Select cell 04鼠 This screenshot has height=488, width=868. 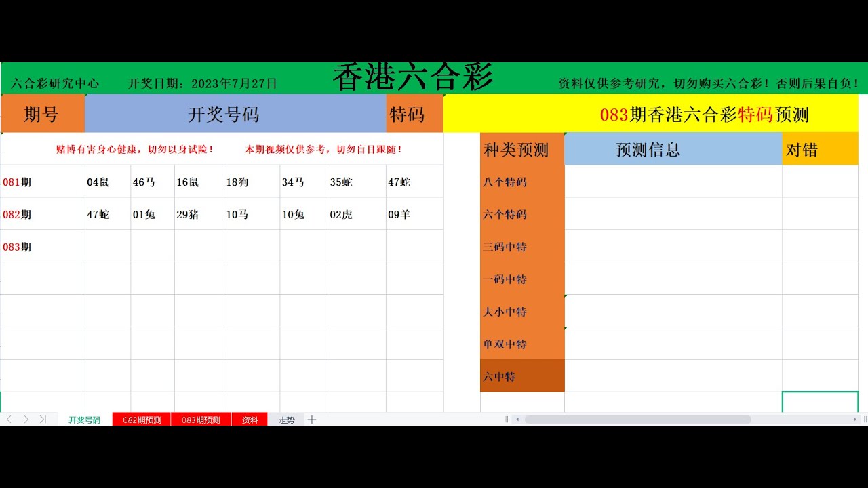(108, 182)
